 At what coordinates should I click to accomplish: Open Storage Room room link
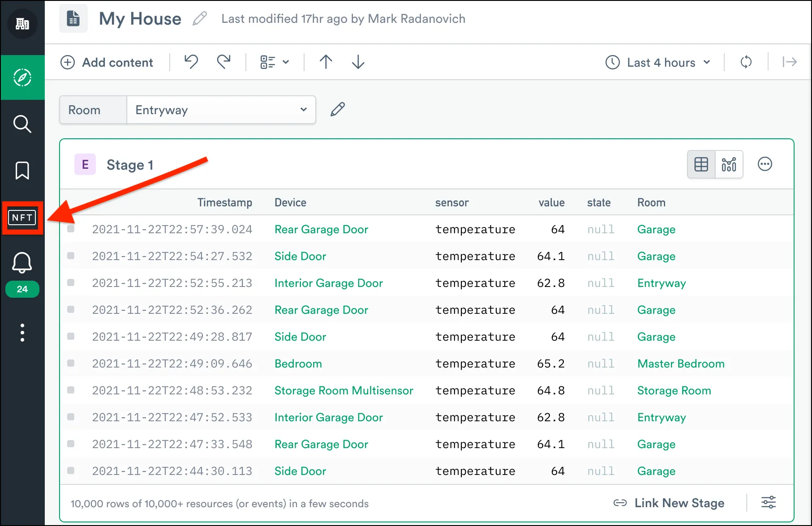(674, 390)
